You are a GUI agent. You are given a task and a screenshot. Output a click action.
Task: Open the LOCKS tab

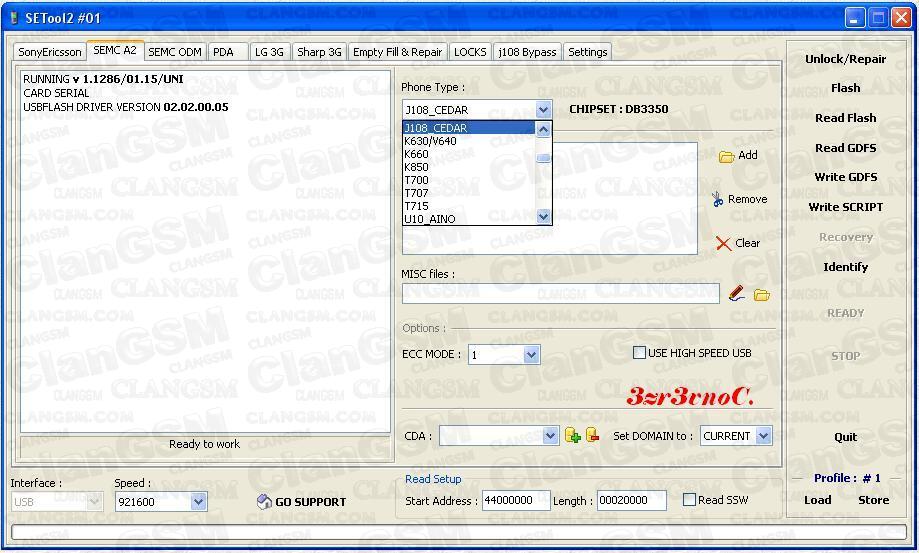click(470, 52)
